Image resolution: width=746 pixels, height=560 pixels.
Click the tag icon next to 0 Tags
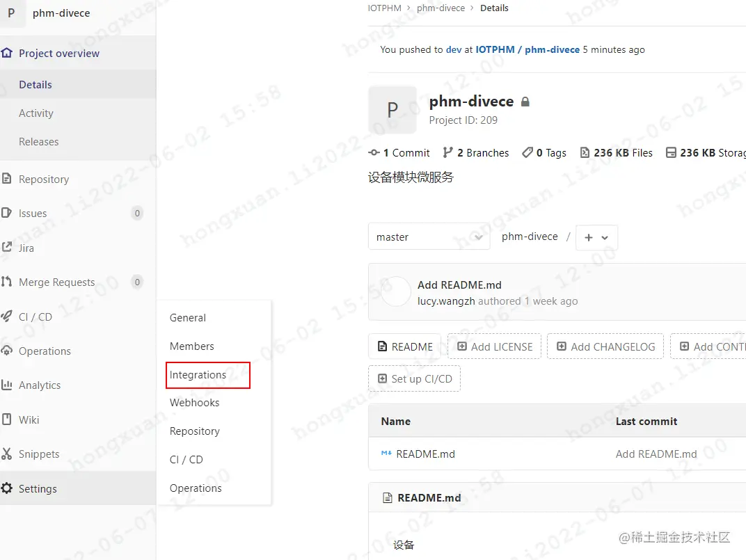click(527, 152)
